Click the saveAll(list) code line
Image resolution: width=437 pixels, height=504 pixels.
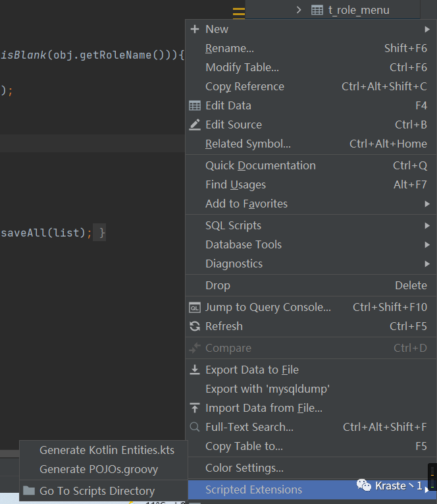point(46,233)
